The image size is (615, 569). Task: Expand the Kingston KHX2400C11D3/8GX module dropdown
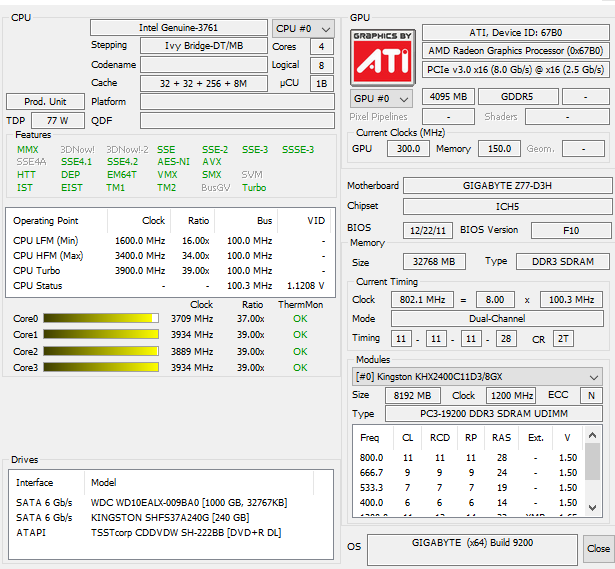[x=477, y=377]
